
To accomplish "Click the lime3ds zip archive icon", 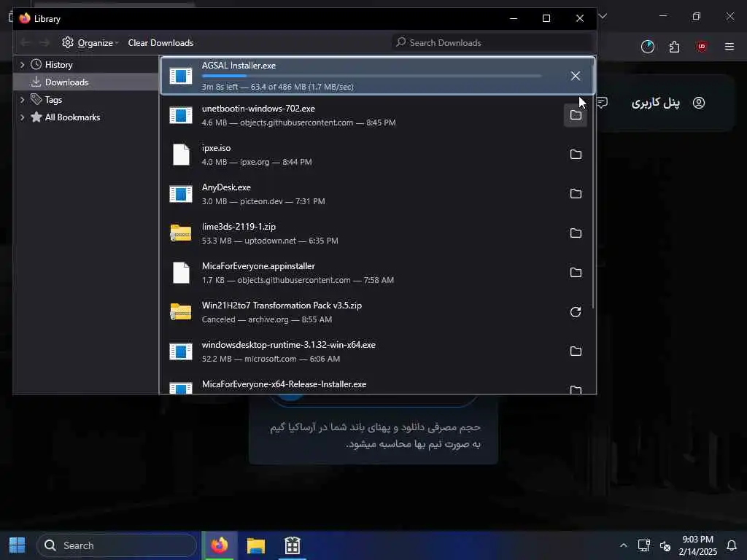I will [181, 233].
